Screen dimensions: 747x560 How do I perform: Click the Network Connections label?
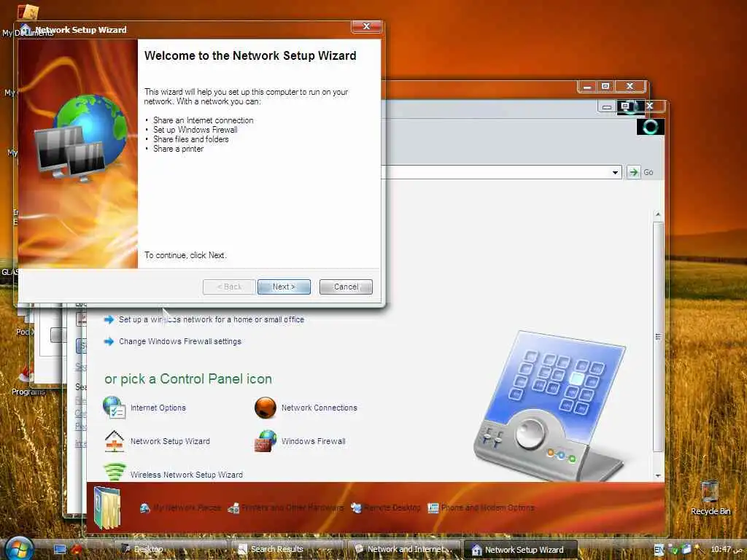[320, 408]
